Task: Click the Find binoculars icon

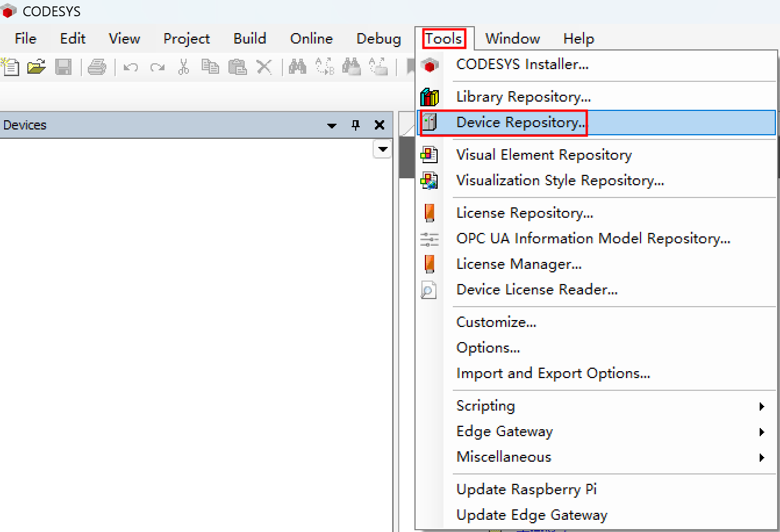Action: tap(298, 67)
